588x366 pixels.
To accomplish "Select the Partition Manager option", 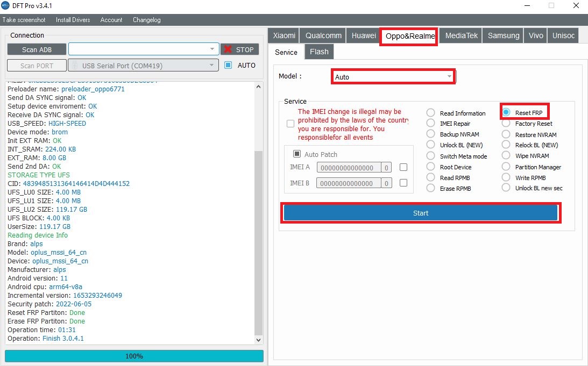I will pyautogui.click(x=506, y=166).
